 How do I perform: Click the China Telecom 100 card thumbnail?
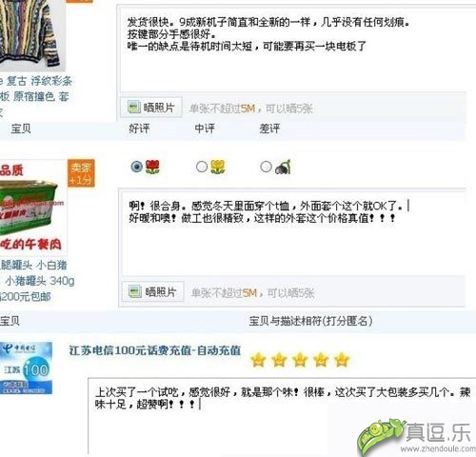coord(26,368)
